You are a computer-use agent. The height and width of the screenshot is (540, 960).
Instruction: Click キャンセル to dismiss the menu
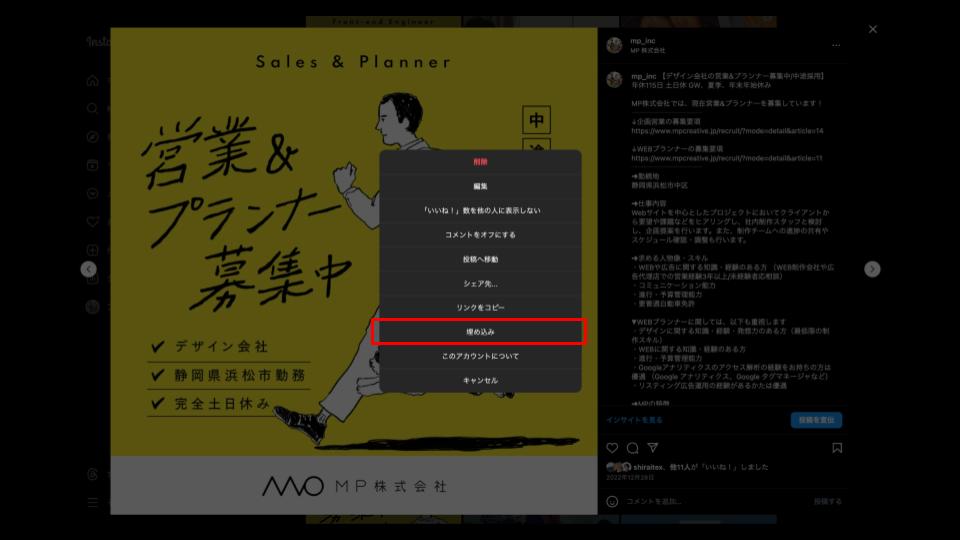(480, 380)
